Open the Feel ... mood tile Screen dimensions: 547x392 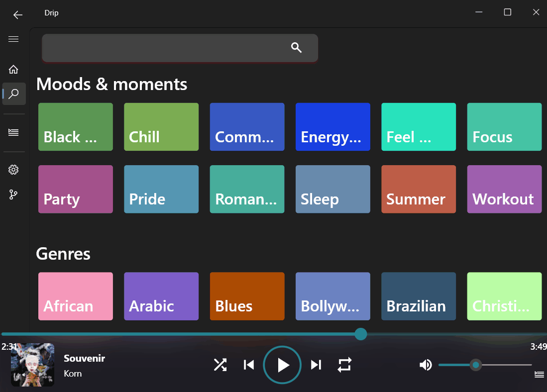tap(419, 127)
